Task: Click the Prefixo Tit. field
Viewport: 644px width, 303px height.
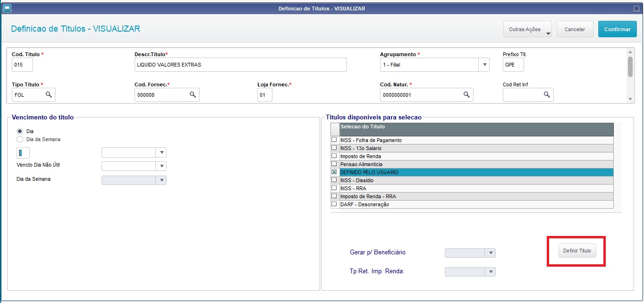Action: [x=513, y=65]
